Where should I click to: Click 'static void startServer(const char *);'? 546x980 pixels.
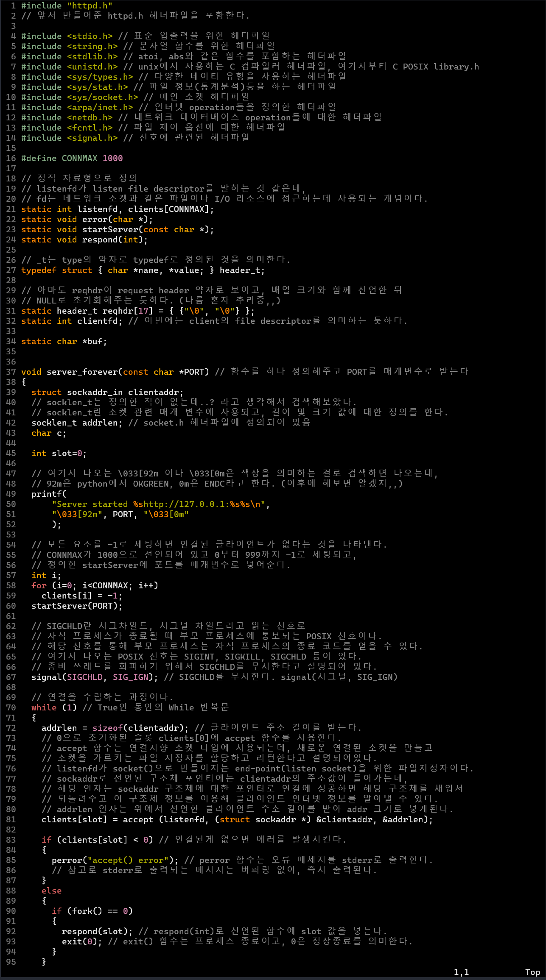118,229
